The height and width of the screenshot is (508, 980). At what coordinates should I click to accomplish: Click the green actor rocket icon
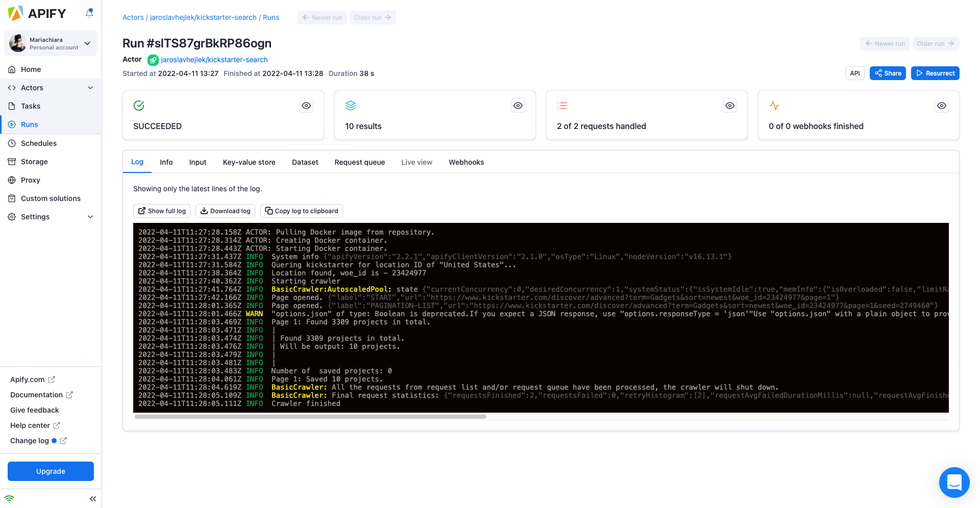pyautogui.click(x=153, y=60)
